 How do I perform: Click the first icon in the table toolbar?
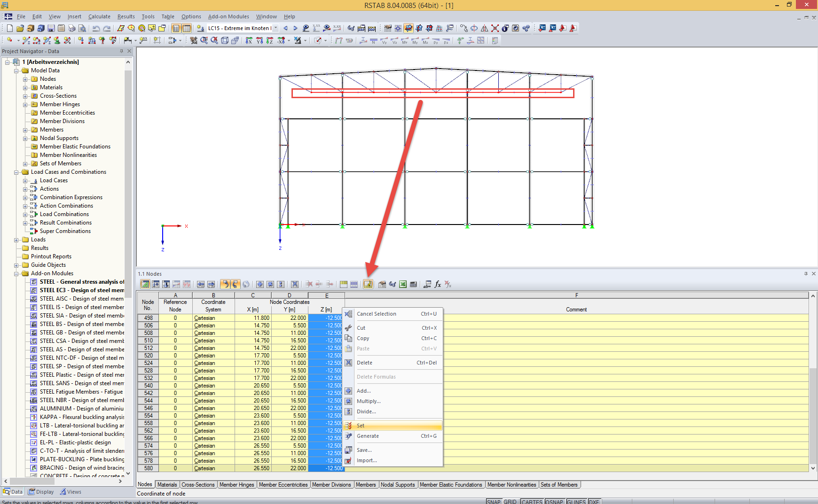click(x=145, y=284)
